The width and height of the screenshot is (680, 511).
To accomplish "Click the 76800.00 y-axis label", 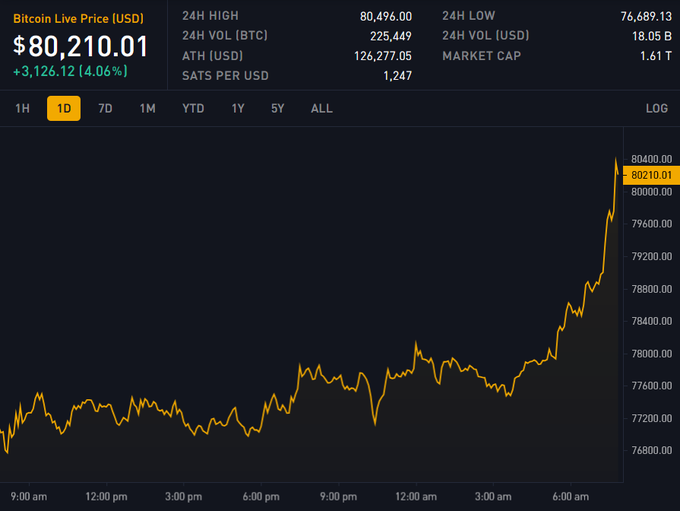I will pyautogui.click(x=651, y=450).
